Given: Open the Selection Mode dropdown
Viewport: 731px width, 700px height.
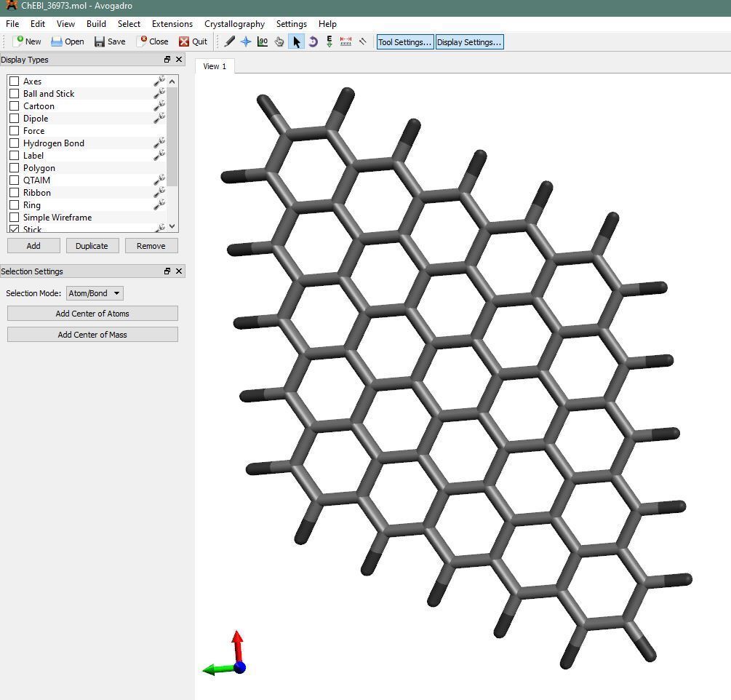Looking at the screenshot, I should point(94,293).
